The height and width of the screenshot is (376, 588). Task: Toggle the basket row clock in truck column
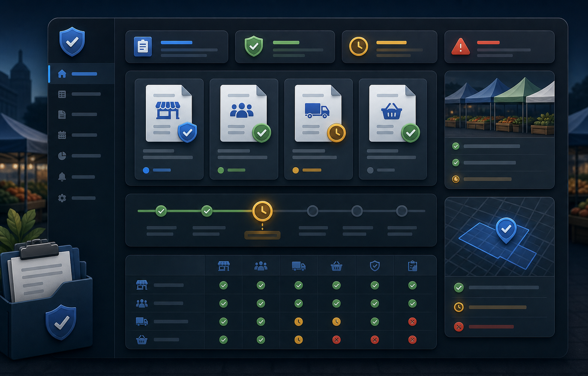[298, 340]
